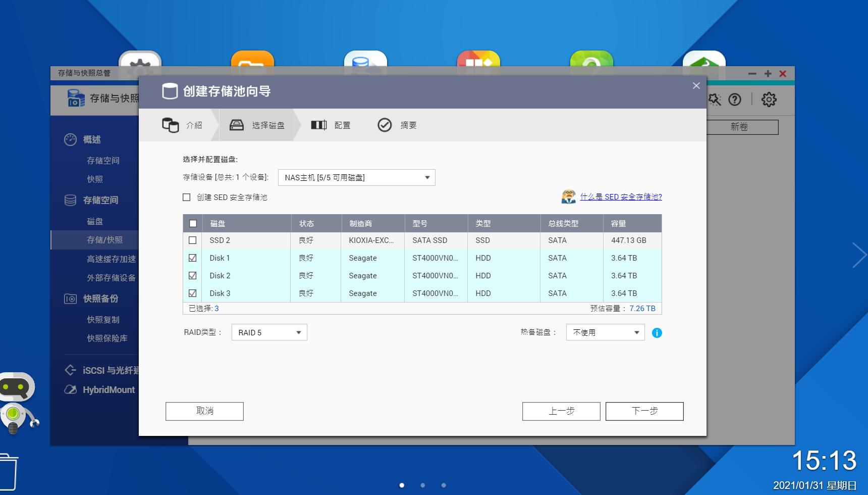Enable the 创建 SED 安全存储池 checkbox
This screenshot has width=868, height=495.
click(187, 197)
